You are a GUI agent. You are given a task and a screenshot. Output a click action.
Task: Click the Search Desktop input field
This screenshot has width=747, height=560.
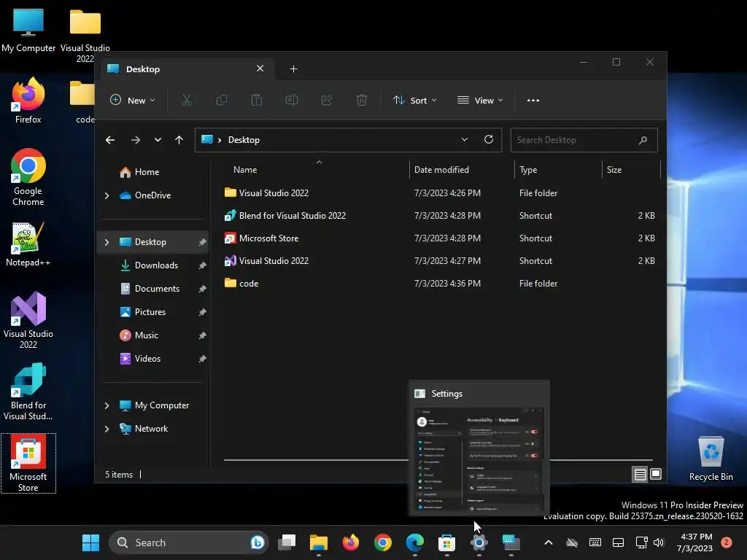click(584, 140)
